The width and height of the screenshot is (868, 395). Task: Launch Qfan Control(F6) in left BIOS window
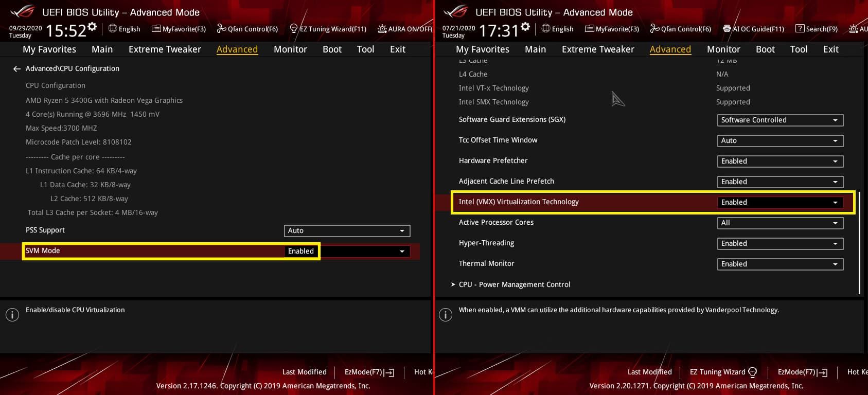pos(247,29)
